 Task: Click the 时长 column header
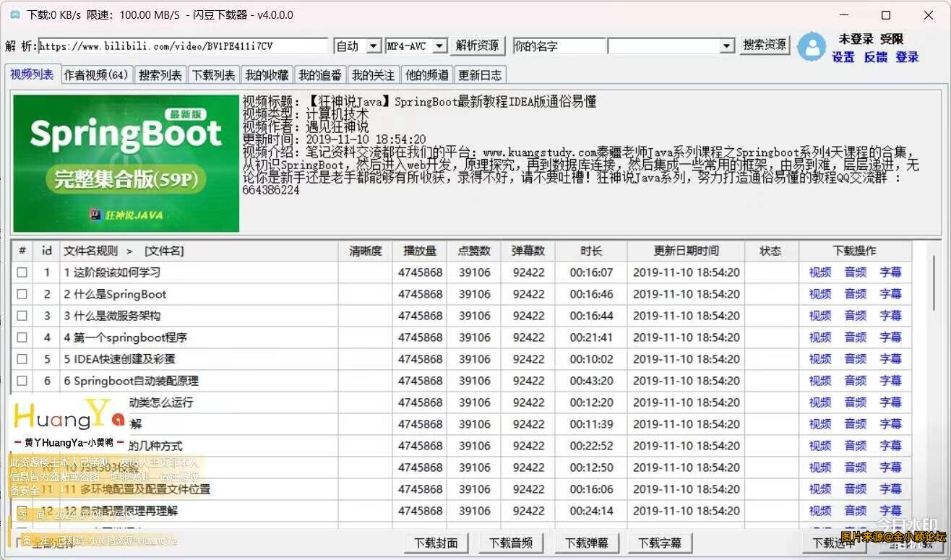[x=591, y=251]
